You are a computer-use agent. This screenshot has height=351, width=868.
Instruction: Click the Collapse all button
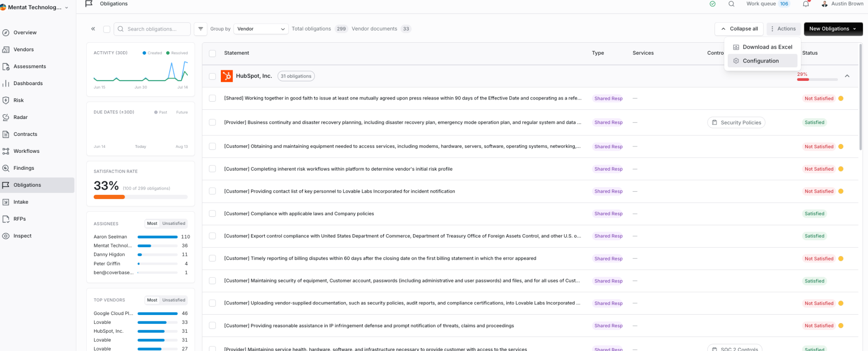[x=739, y=29]
